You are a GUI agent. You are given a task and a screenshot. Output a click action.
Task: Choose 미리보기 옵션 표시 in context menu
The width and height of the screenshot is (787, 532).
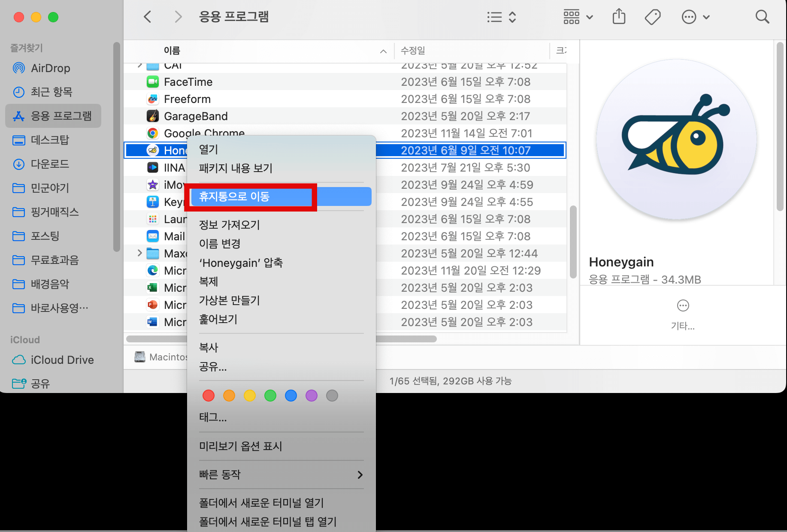[282, 446]
